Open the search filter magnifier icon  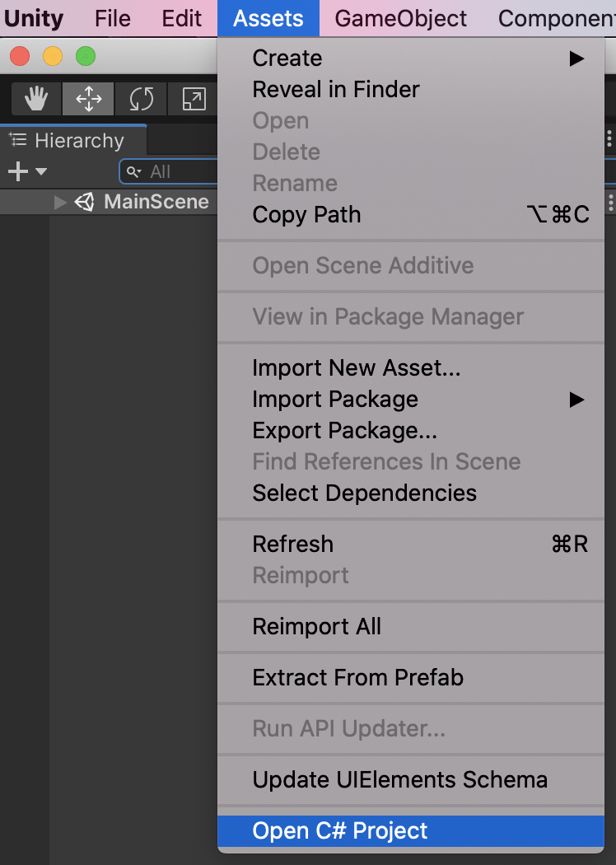[134, 171]
